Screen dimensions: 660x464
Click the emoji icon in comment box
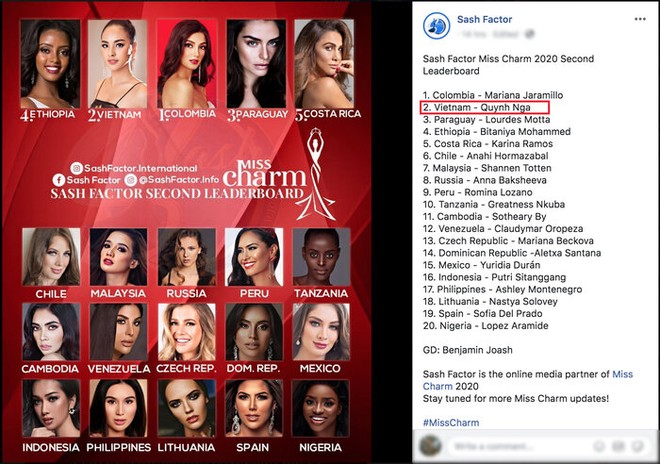point(599,446)
